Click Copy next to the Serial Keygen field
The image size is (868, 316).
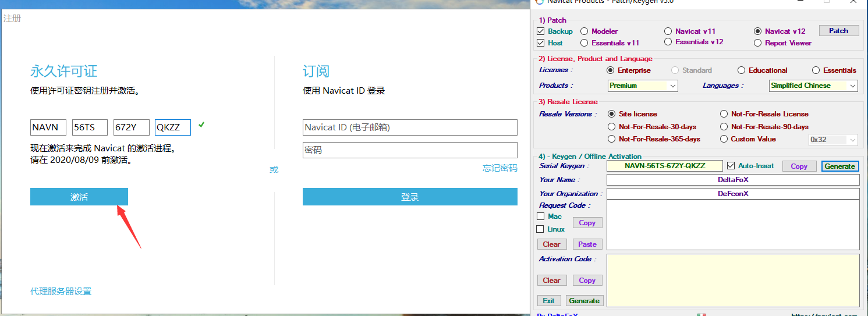click(799, 166)
